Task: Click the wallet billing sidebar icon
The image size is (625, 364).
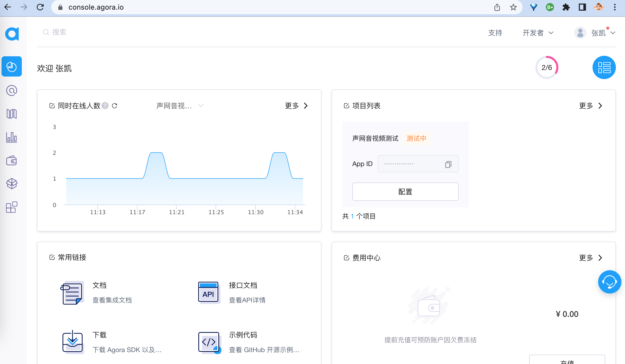Action: (x=12, y=161)
